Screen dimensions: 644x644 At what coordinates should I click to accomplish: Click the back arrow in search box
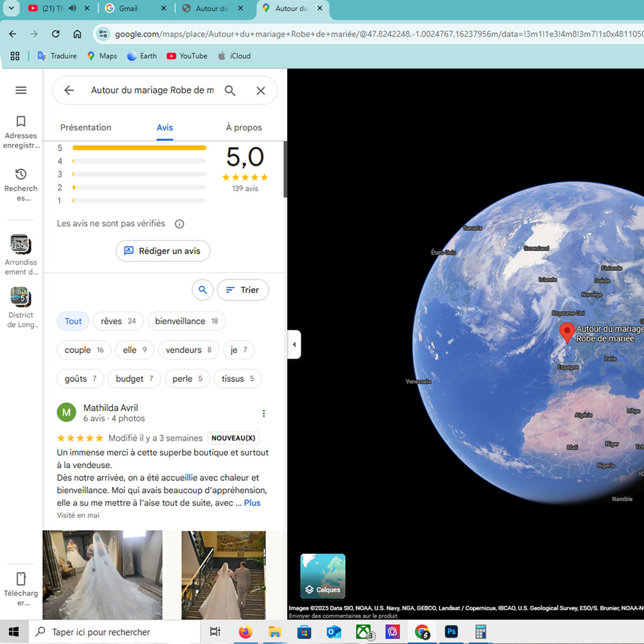click(x=69, y=90)
